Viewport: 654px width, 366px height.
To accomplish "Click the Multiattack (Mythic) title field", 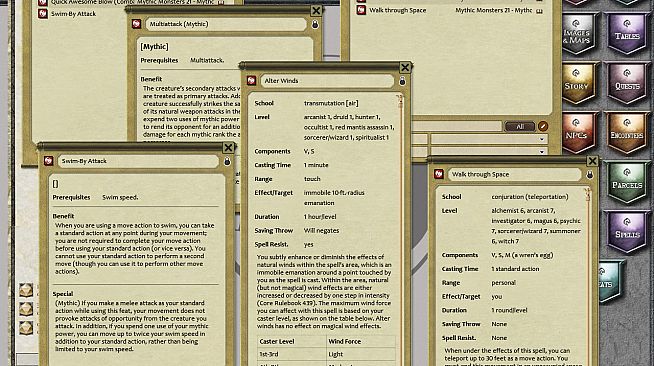I will pyautogui.click(x=226, y=24).
